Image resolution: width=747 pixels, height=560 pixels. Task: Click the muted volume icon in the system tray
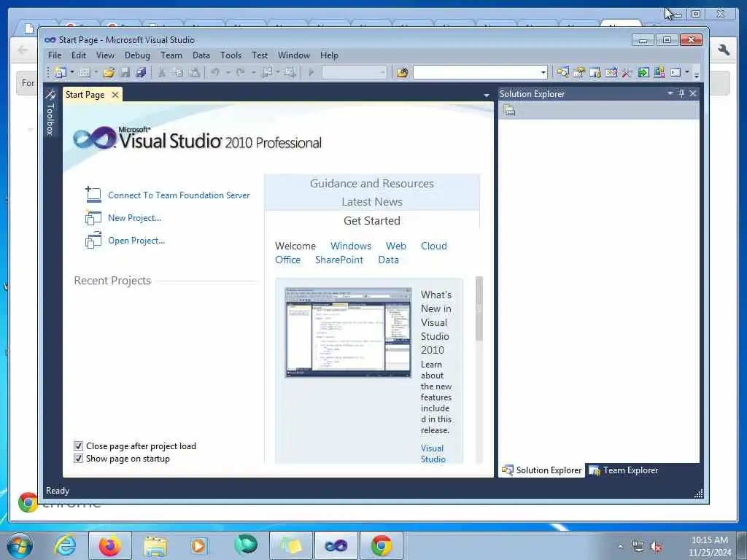tap(656, 547)
